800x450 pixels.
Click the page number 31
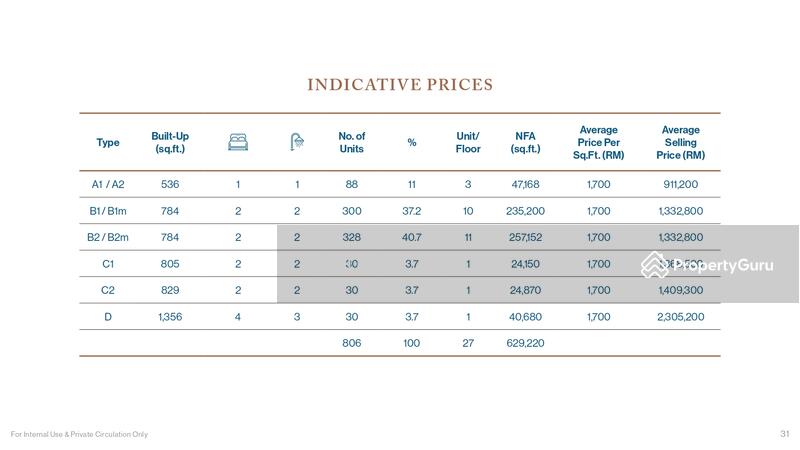click(x=785, y=434)
